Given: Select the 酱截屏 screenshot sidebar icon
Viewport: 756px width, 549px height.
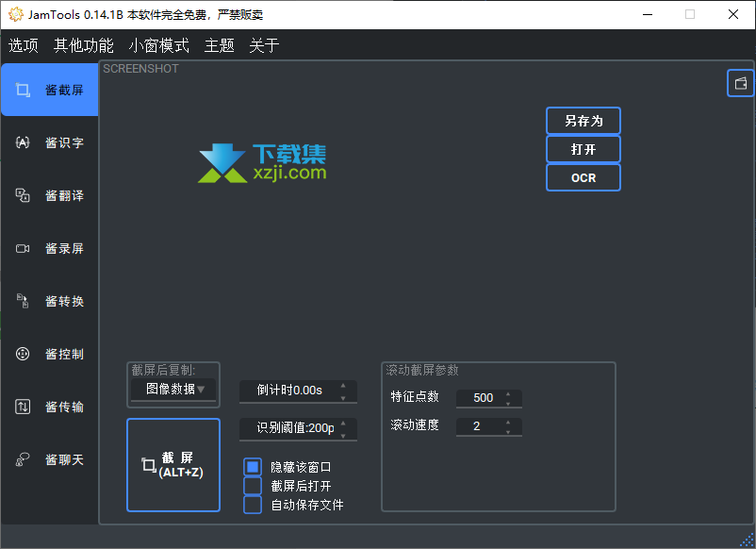Looking at the screenshot, I should pos(23,90).
